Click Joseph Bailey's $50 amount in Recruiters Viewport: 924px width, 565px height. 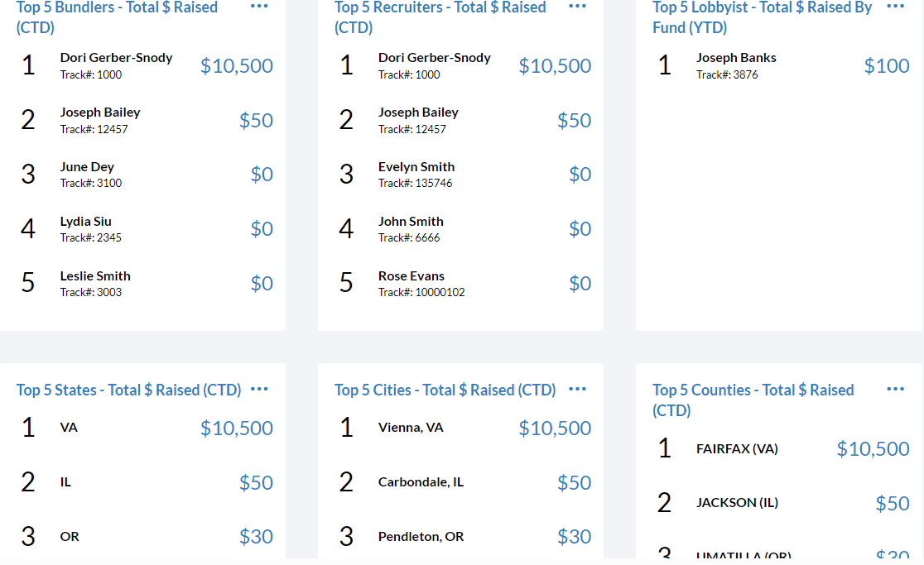574,120
